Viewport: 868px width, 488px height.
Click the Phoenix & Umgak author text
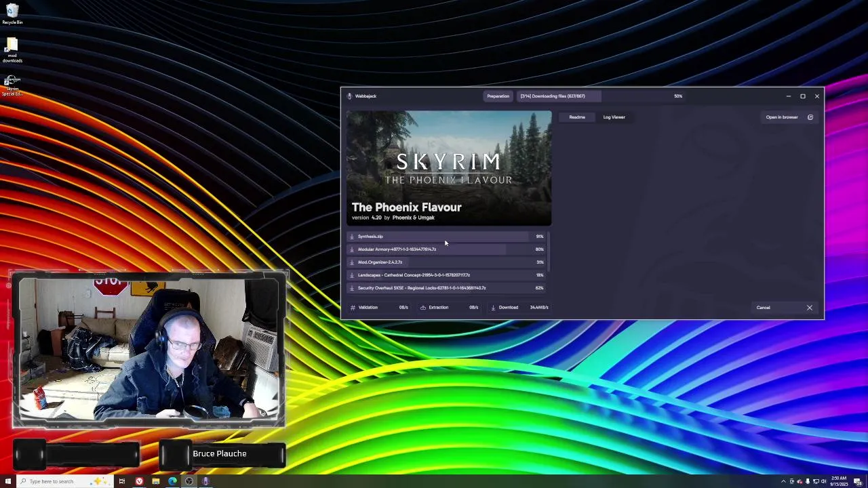tap(413, 218)
